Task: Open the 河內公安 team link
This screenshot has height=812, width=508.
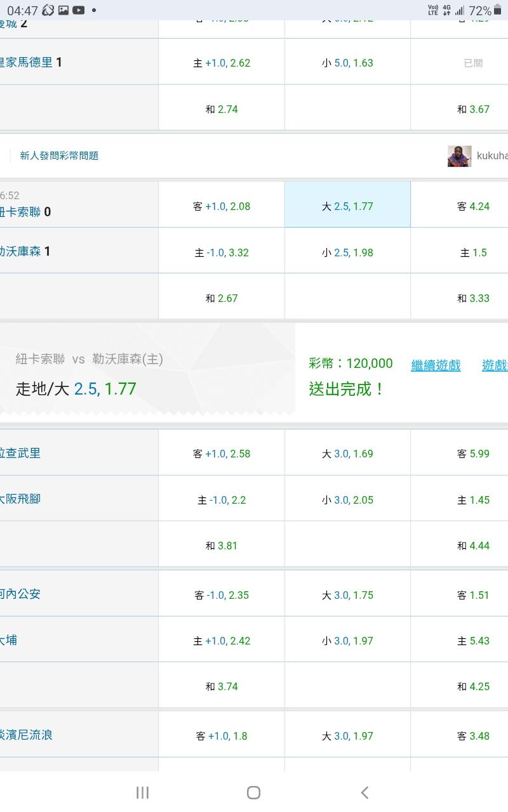Action: 20,594
